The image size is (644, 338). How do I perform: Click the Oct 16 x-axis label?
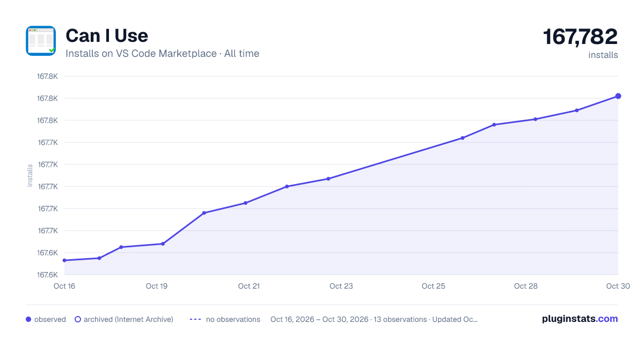point(64,286)
